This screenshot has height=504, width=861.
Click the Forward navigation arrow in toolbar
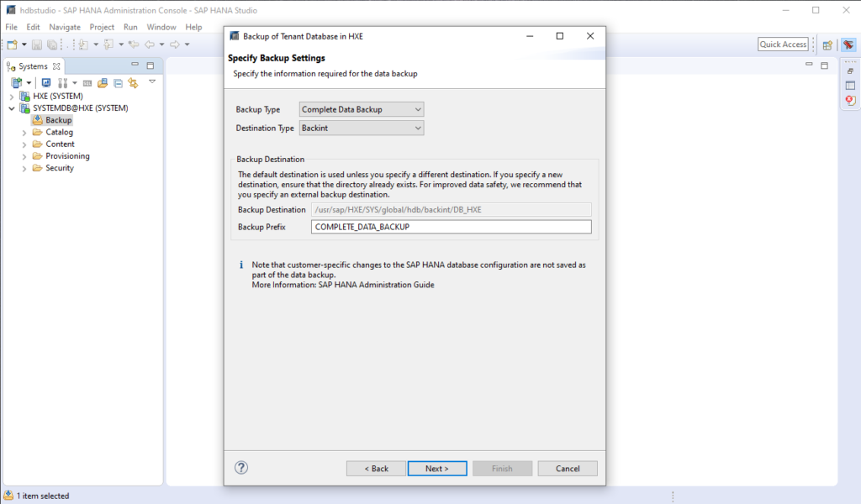[175, 45]
